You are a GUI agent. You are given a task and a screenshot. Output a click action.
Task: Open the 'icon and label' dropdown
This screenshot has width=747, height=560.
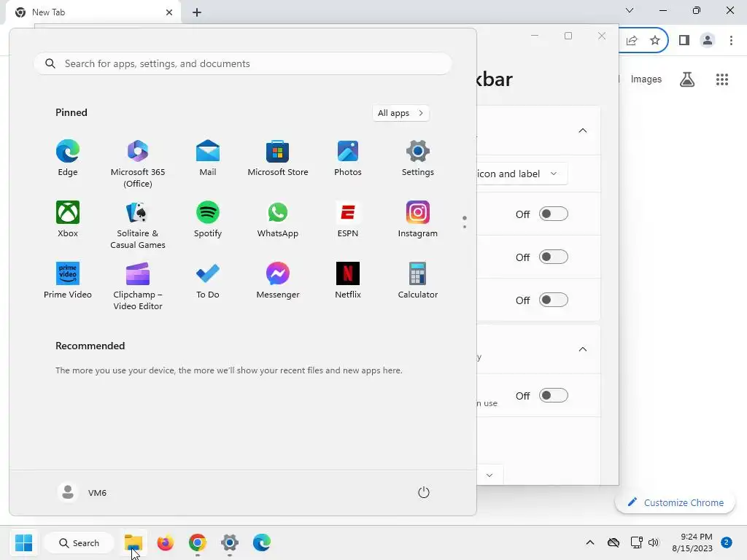pos(522,174)
